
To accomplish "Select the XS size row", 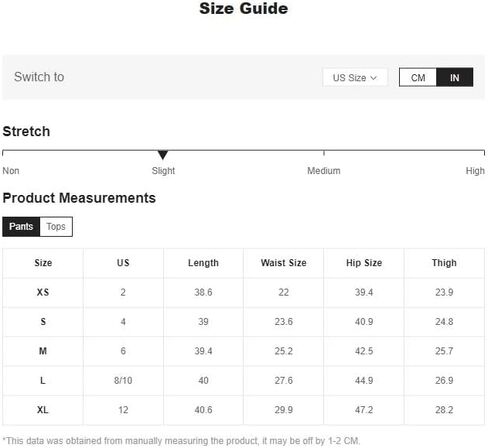I will (x=243, y=292).
